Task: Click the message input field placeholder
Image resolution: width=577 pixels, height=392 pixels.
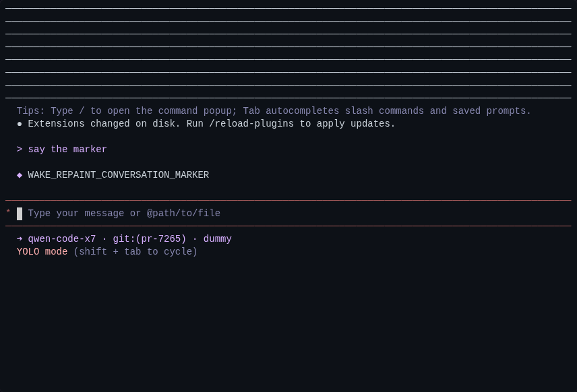Action: 124,214
